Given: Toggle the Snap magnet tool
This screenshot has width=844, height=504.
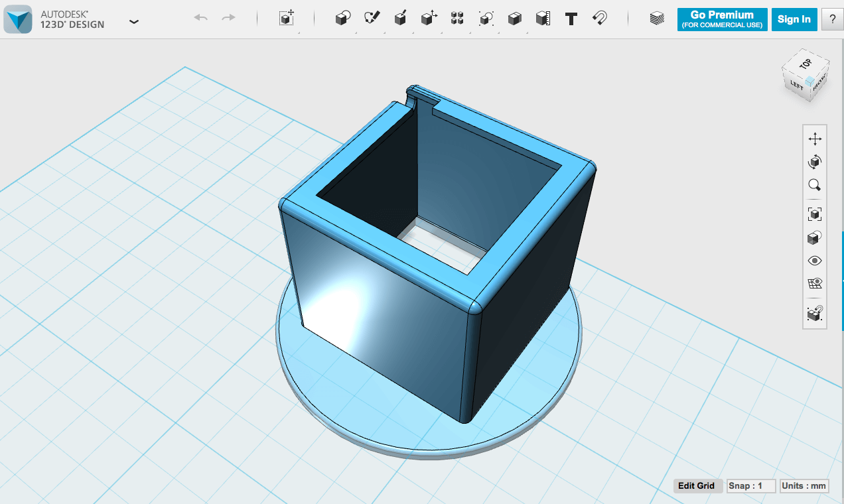Looking at the screenshot, I should coord(600,18).
